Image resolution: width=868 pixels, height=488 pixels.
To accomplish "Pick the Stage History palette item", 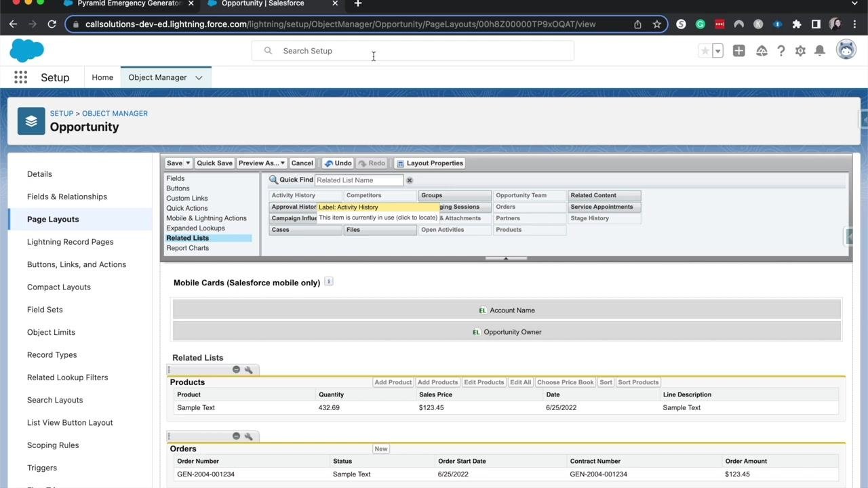I will pyautogui.click(x=604, y=218).
